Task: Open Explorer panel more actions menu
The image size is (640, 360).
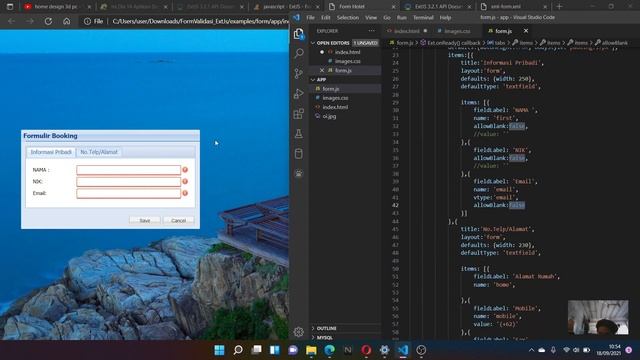Action: (371, 31)
